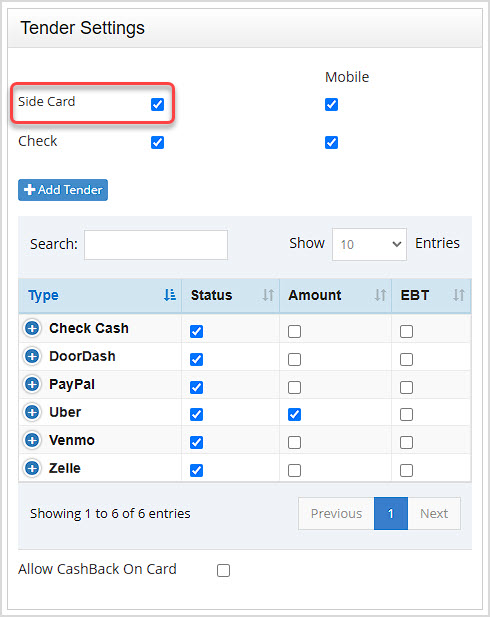Disable the DoorDash Status checkbox
The image size is (490, 617).
(196, 359)
